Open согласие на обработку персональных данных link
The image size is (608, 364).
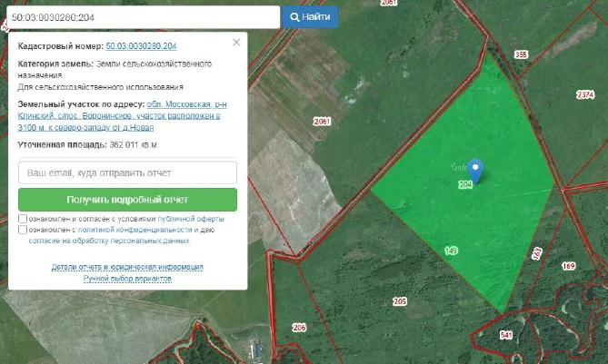point(109,241)
